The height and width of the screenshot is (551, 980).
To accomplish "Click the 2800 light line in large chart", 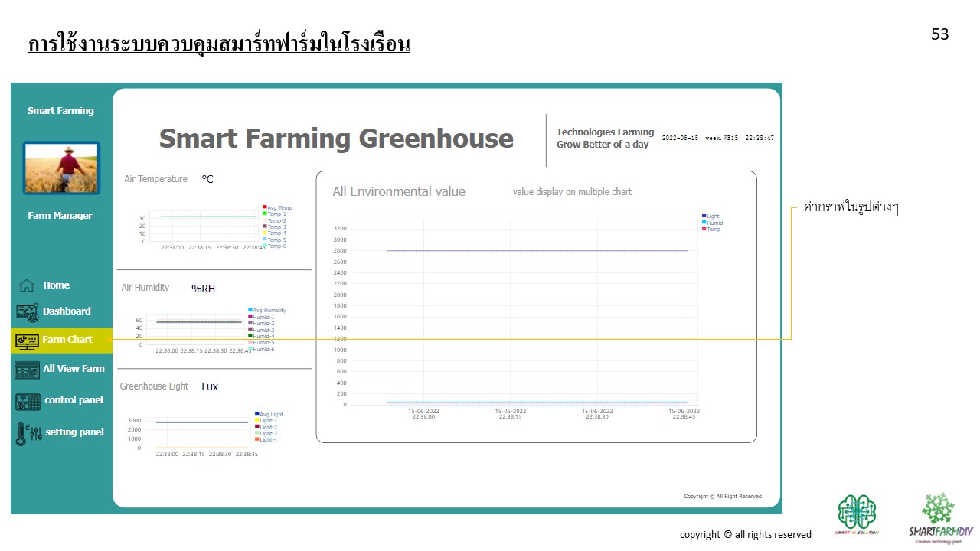I will 537,250.
